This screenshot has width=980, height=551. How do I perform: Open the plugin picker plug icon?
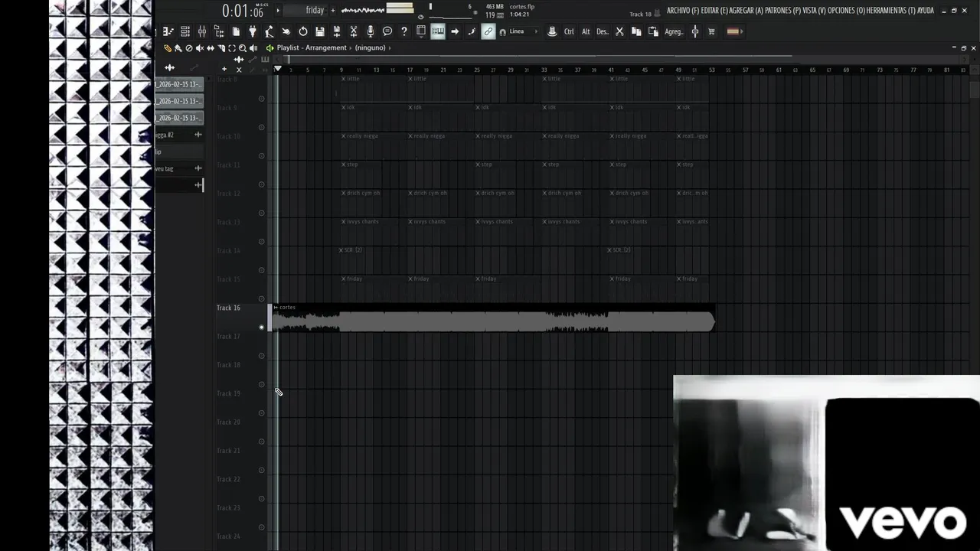pos(253,31)
